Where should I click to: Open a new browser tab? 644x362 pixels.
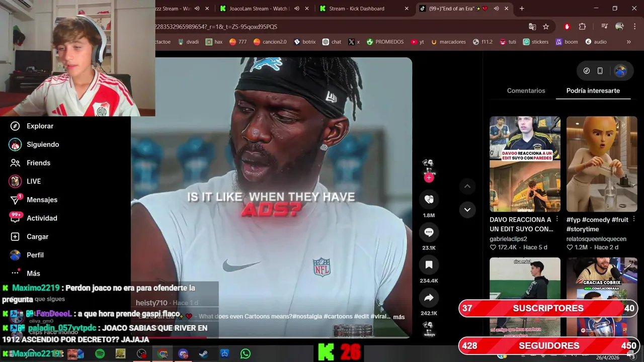pos(522,9)
